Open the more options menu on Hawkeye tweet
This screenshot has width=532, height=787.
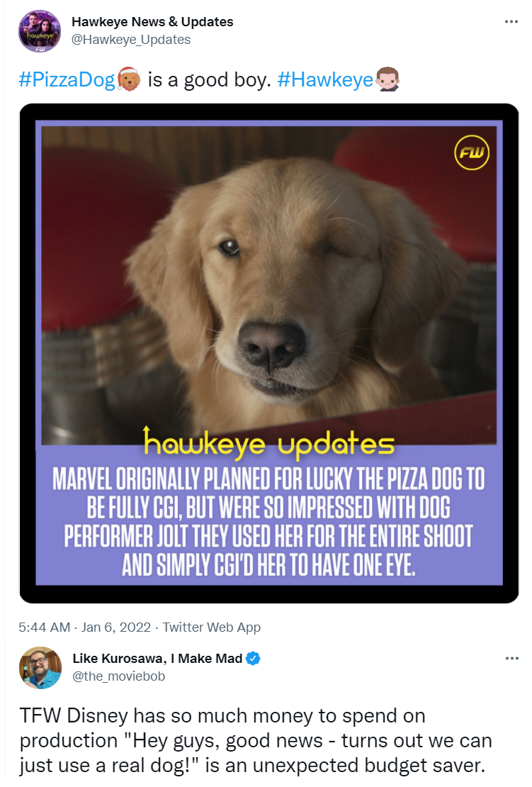click(x=511, y=22)
